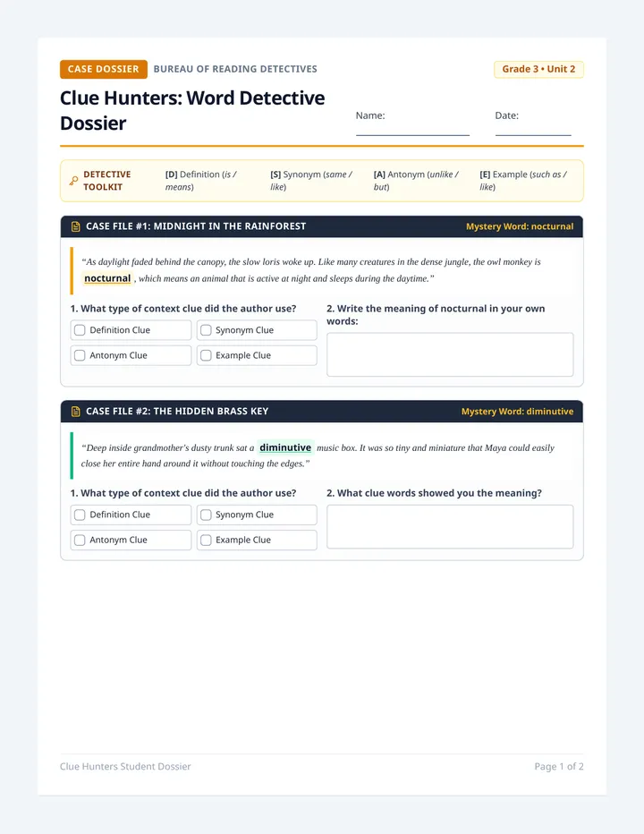Click the Case File #1 Midnight in the Rainforest title
The height and width of the screenshot is (834, 644).
pos(196,226)
